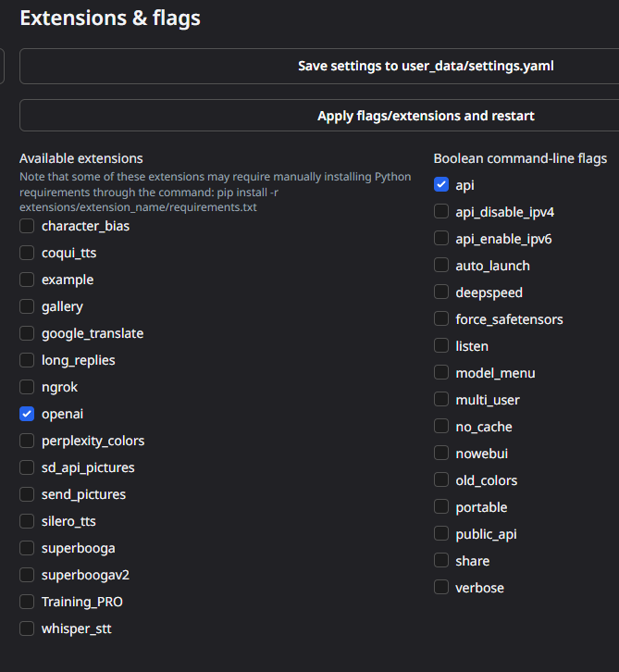Check the multi_user flag

pos(441,400)
